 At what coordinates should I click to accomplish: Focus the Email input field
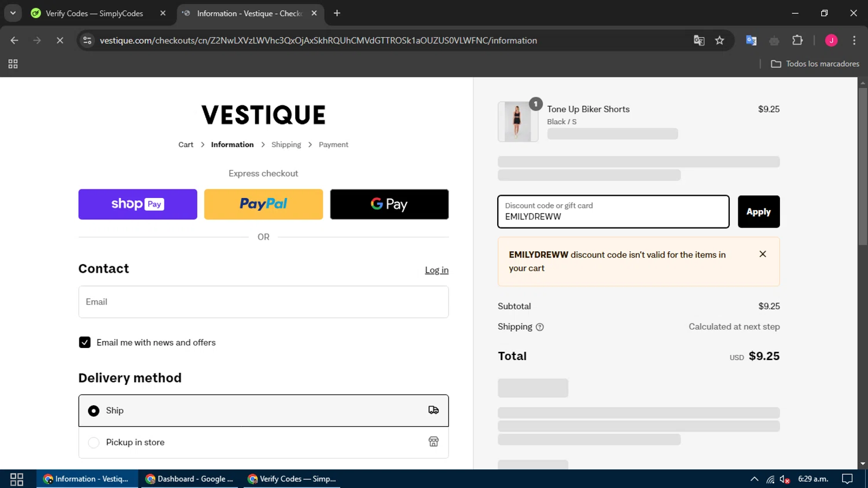[263, 302]
